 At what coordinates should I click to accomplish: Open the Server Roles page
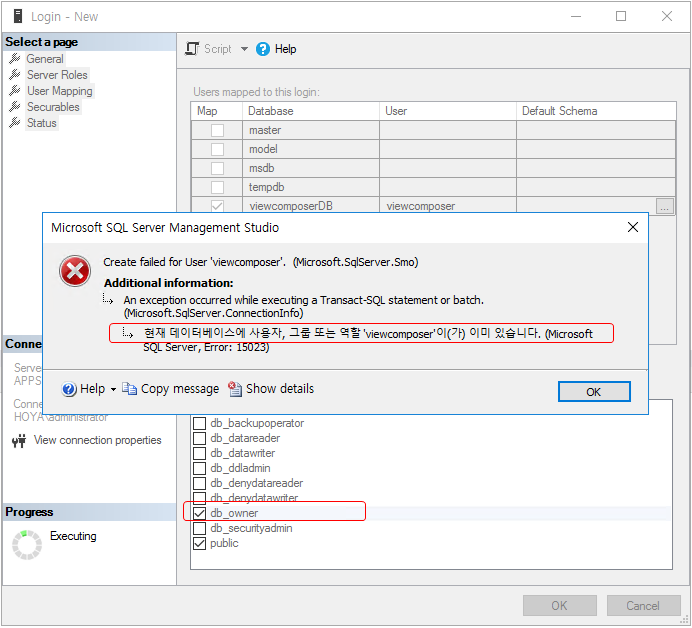point(57,75)
